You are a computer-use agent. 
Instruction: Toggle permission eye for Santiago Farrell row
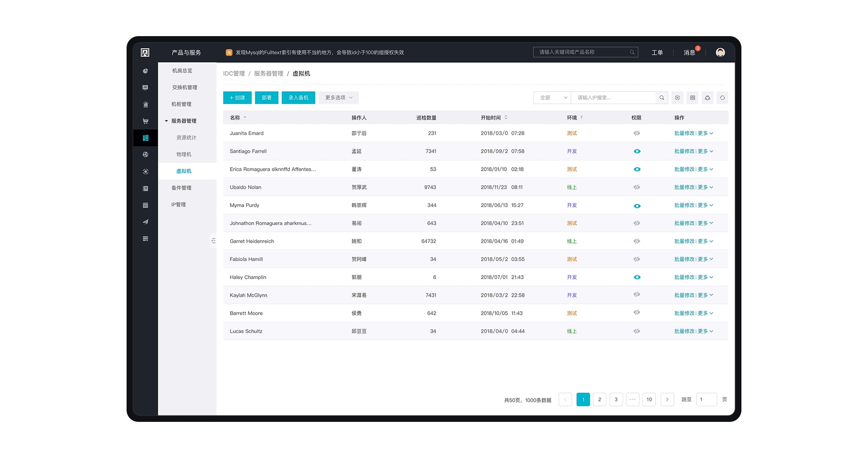(637, 151)
